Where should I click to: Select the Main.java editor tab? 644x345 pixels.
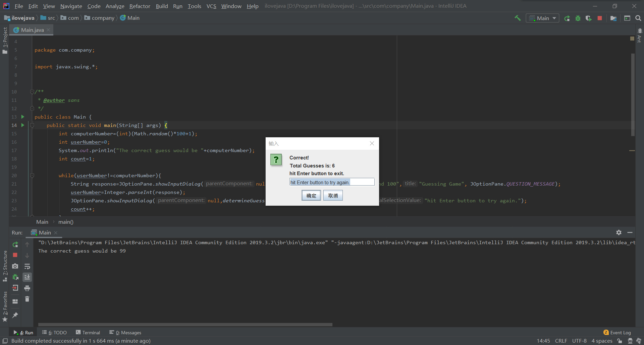pyautogui.click(x=32, y=30)
